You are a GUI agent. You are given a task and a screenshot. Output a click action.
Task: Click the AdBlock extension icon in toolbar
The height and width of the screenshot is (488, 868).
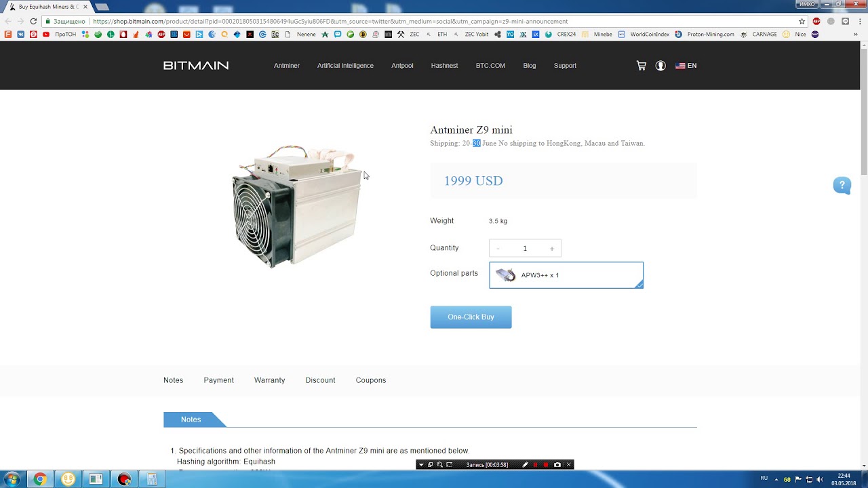[816, 21]
